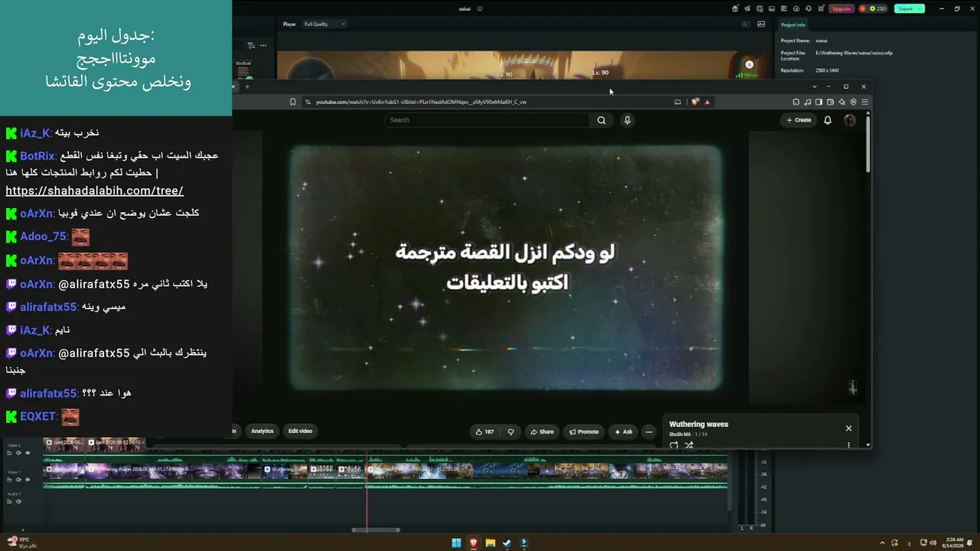Open the browser hamburger menu
980x551 pixels.
(x=865, y=102)
